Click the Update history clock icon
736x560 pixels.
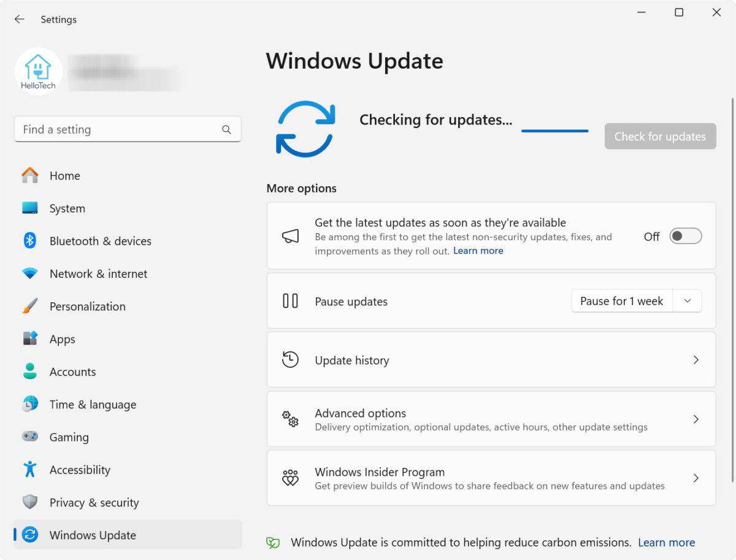coord(290,360)
